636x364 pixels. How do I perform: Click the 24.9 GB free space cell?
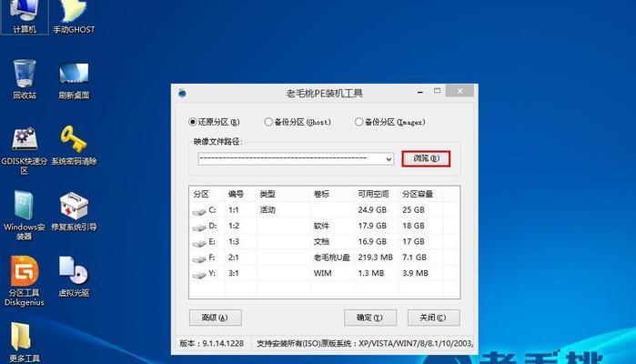(372, 210)
